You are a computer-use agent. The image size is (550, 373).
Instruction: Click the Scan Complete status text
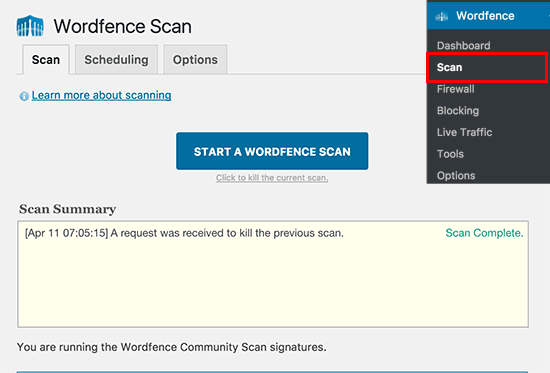484,233
